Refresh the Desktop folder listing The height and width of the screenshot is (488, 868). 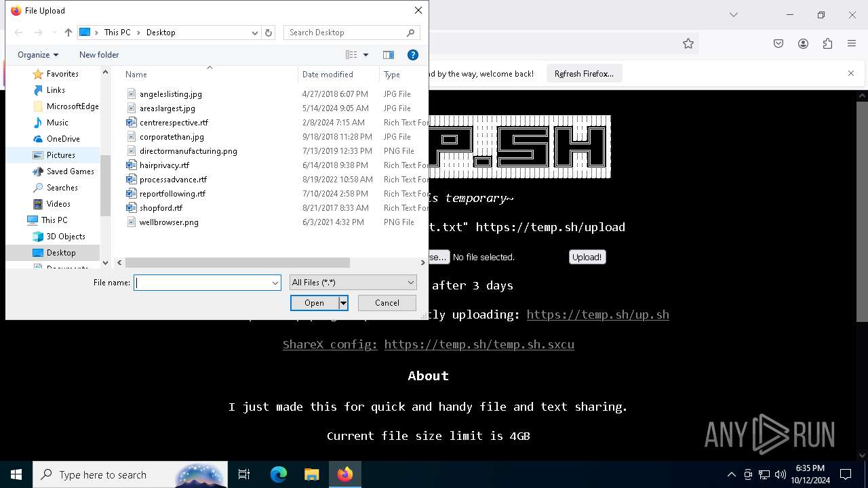(269, 33)
